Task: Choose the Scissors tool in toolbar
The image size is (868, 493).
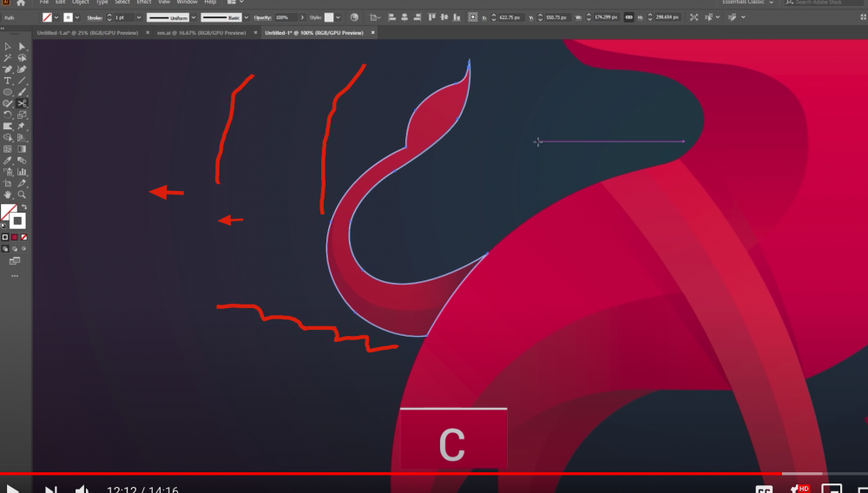Action: point(22,103)
